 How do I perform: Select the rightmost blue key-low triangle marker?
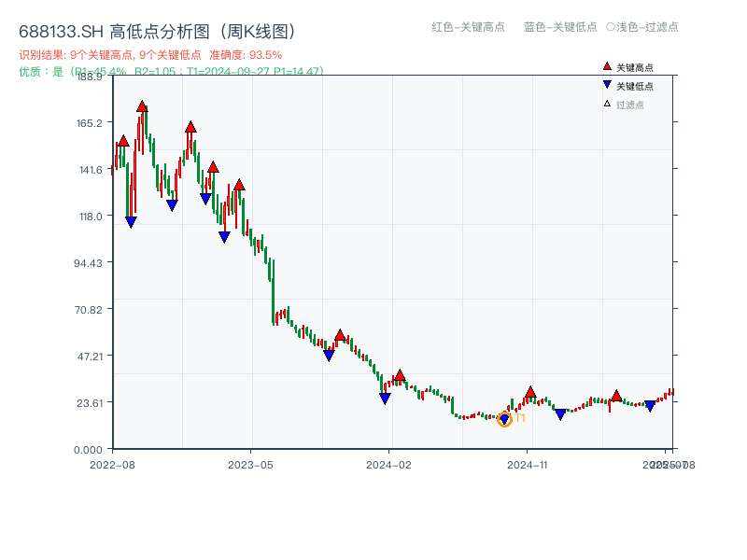(x=651, y=403)
